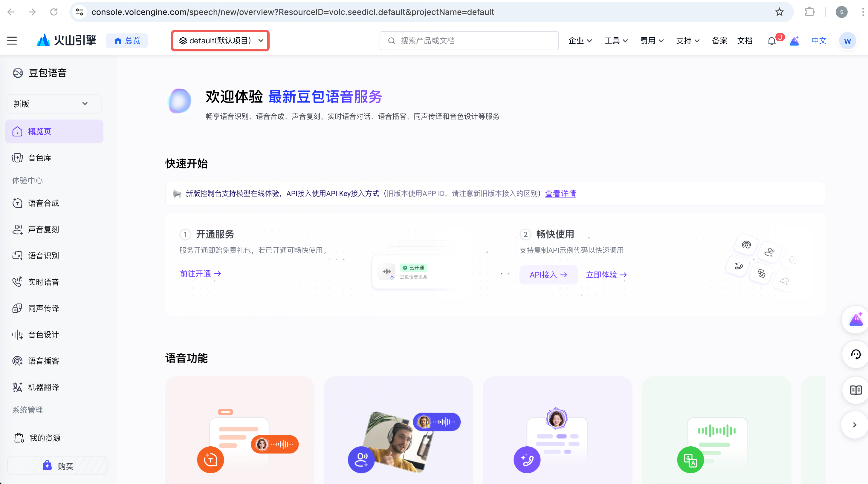Click the 已开通 service status waveform icon
The height and width of the screenshot is (484, 868).
pos(387,272)
